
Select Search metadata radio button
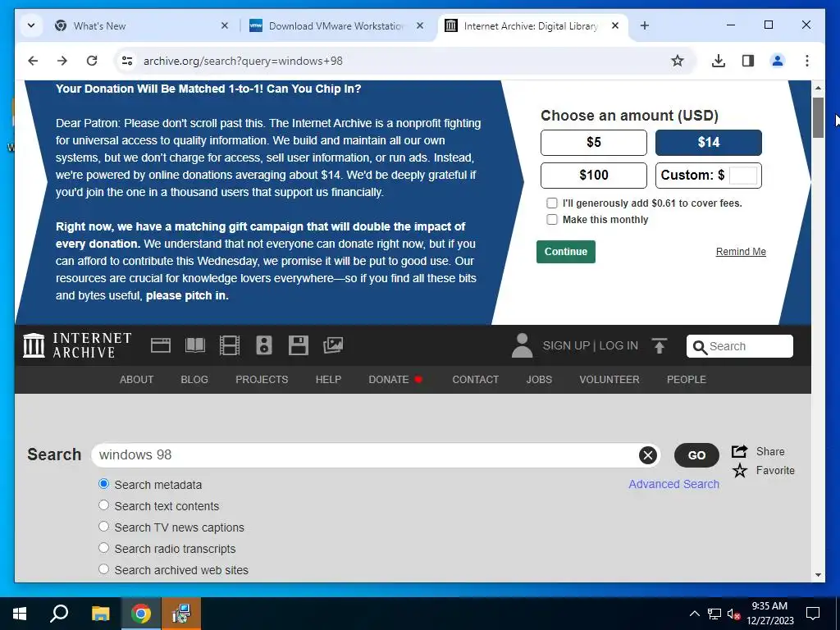pos(104,484)
